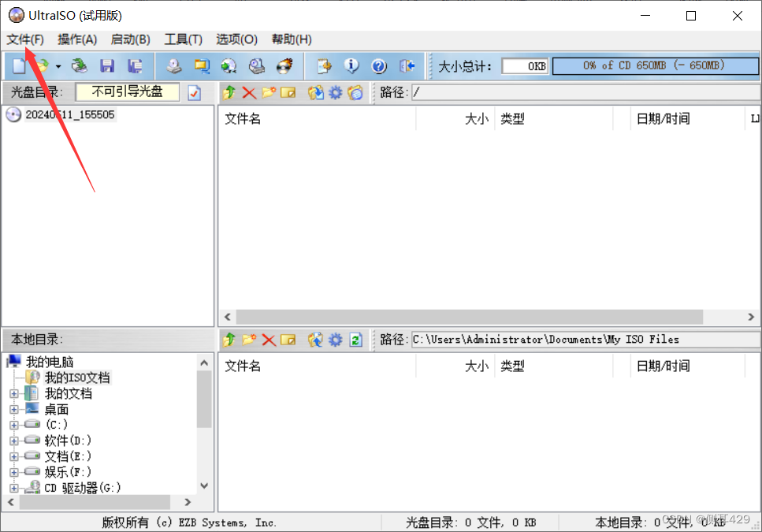Select 我的ISO文档 in the local tree

(x=76, y=378)
